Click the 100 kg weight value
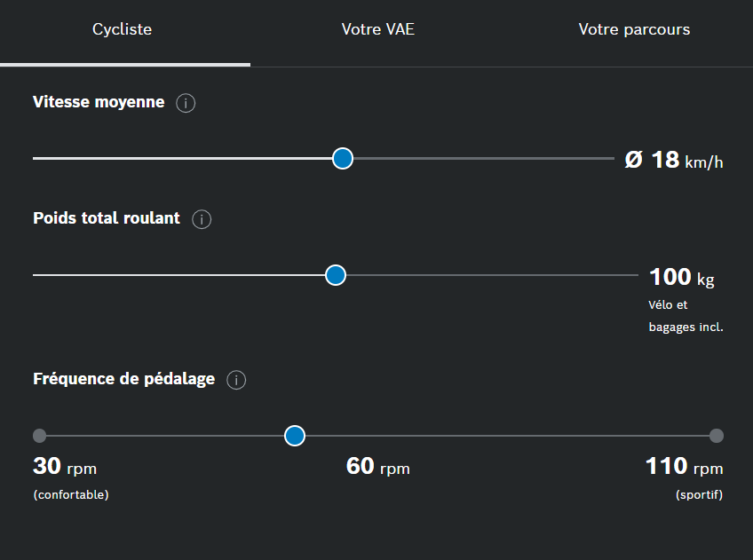 tap(681, 277)
